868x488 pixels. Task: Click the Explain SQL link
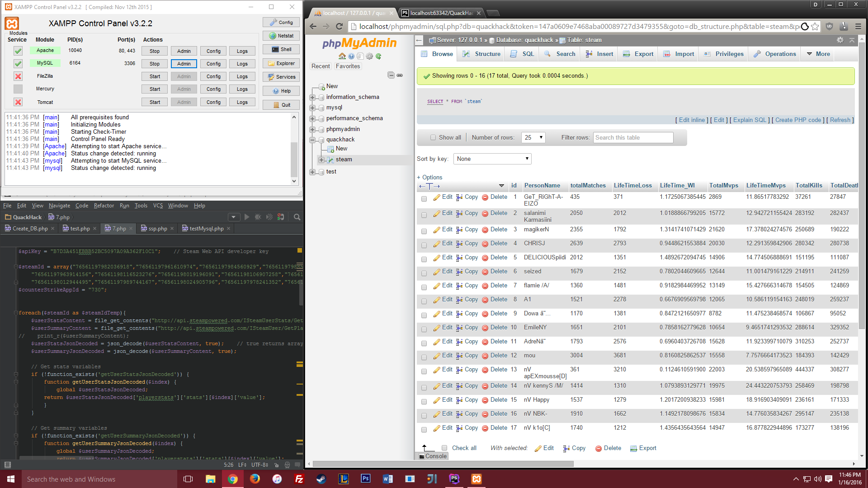click(750, 120)
